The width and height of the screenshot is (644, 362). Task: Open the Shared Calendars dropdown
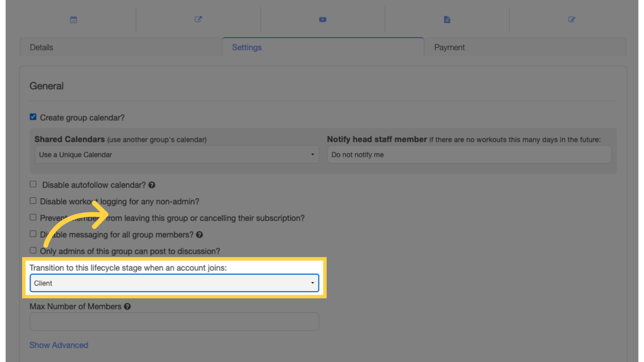pyautogui.click(x=177, y=154)
